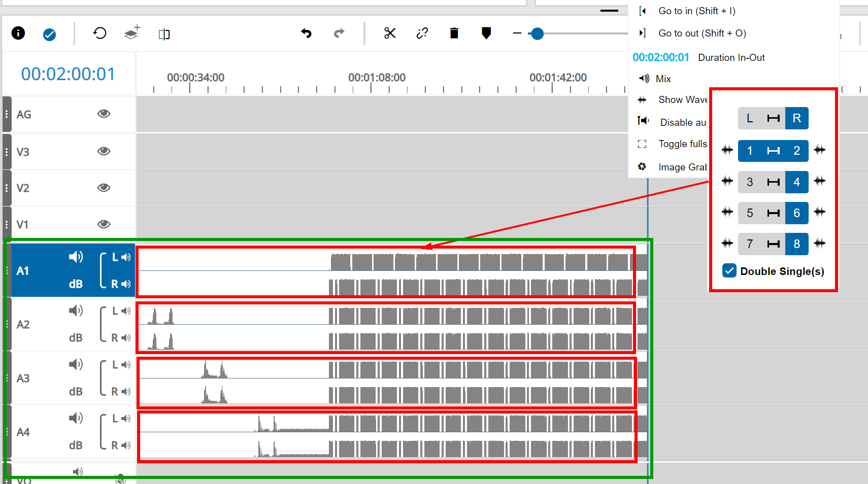Click the unlink icon in the toolbar

[x=422, y=33]
